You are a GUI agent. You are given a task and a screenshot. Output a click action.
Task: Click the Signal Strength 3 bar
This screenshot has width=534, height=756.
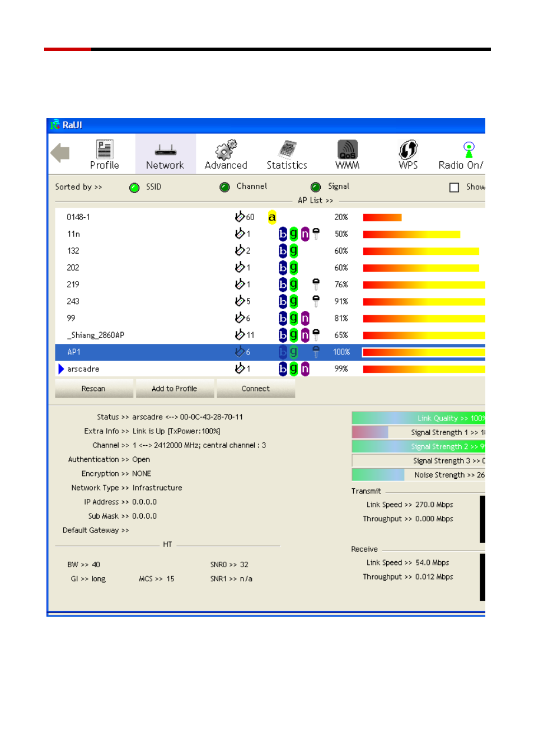pos(419,460)
